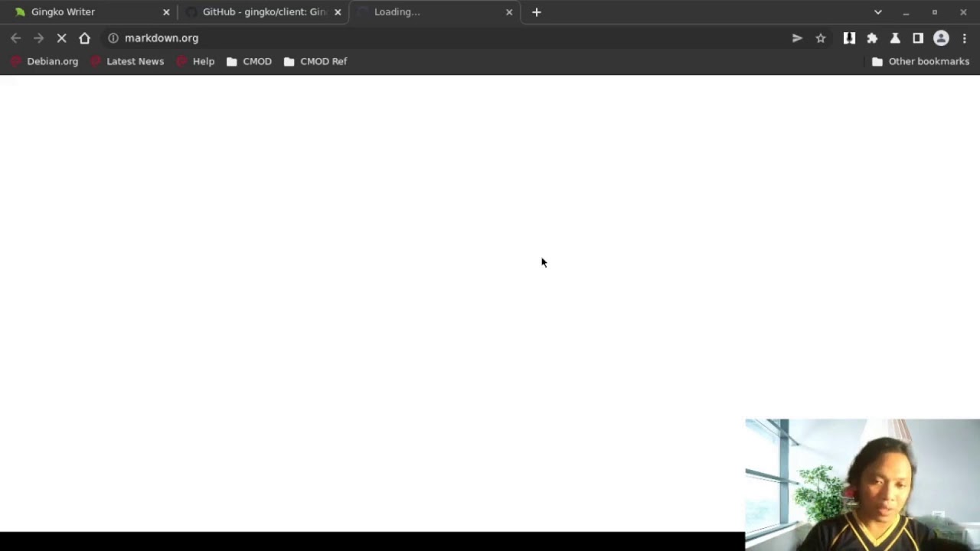Open the Chrome three-dot menu
The width and height of the screenshot is (980, 551).
964,38
